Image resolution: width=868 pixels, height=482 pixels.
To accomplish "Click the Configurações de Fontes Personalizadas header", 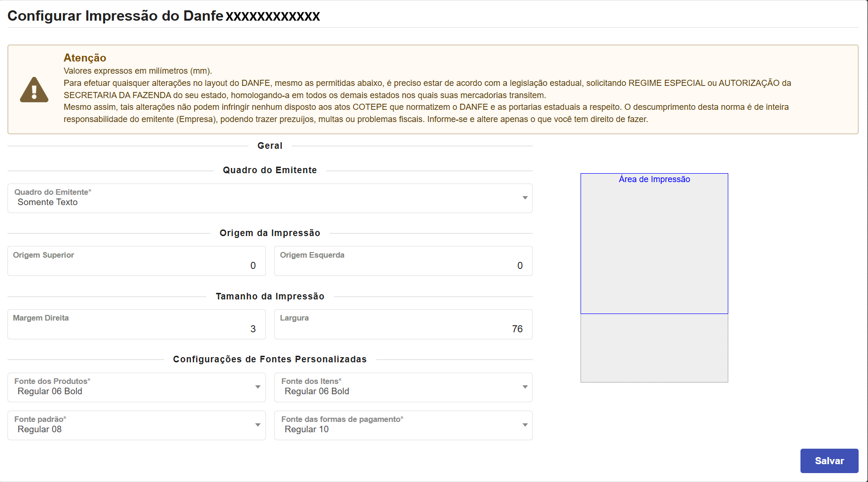I will 270,360.
